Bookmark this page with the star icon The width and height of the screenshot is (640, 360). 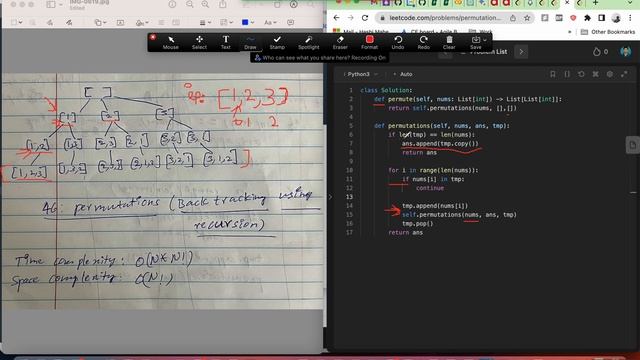click(x=527, y=18)
